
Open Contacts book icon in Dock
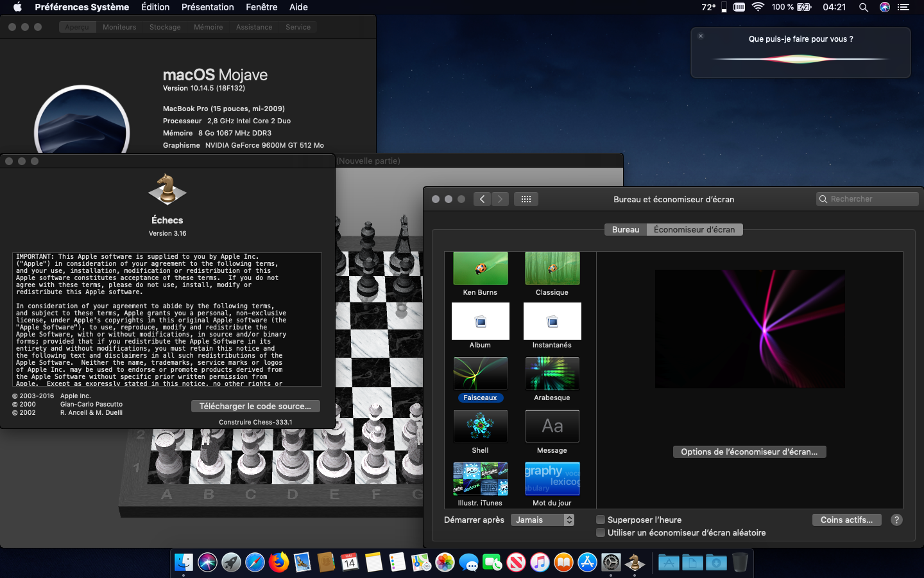[x=326, y=563]
